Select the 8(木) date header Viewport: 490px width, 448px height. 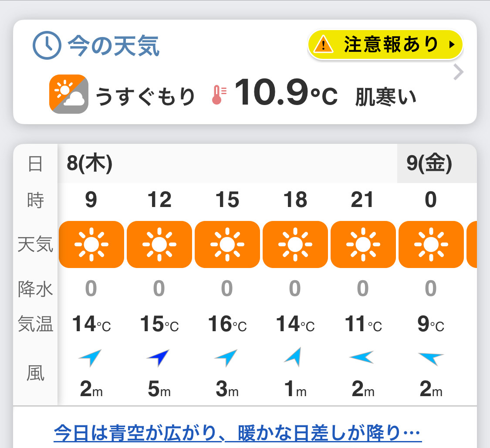89,163
